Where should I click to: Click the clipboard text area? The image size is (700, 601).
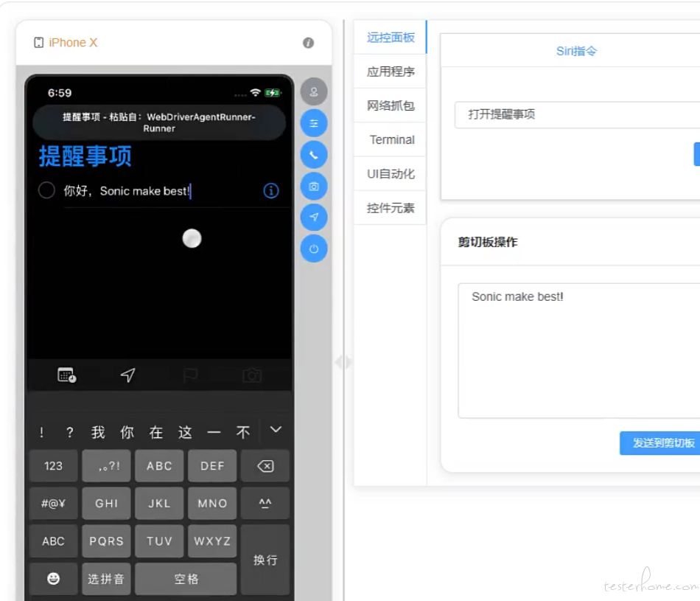coord(579,351)
